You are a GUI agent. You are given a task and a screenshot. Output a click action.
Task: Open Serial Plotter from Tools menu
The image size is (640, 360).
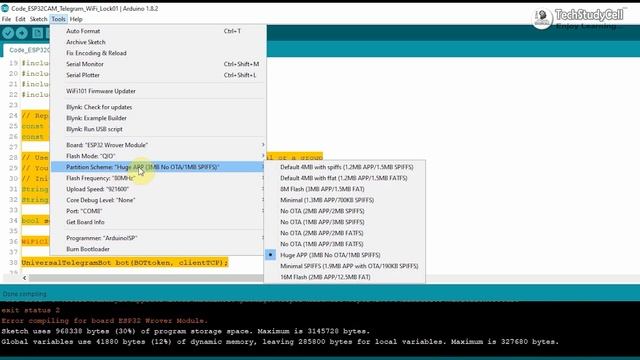click(x=158, y=75)
